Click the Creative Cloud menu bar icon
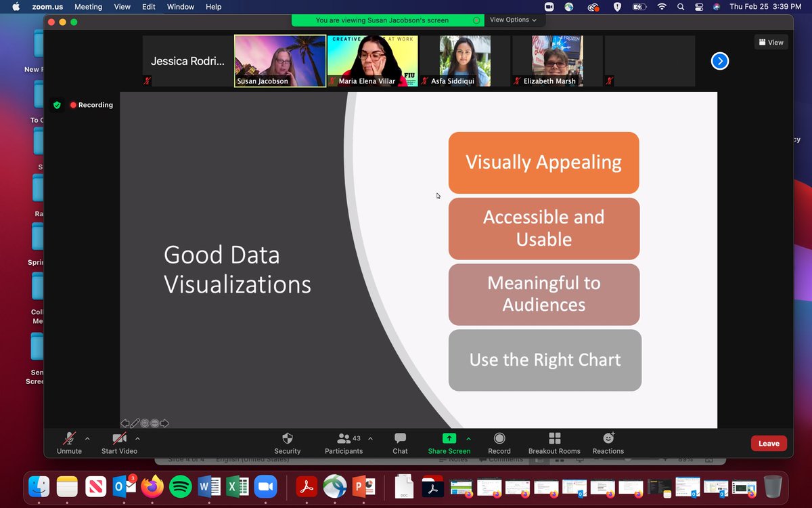This screenshot has width=812, height=508. [593, 7]
